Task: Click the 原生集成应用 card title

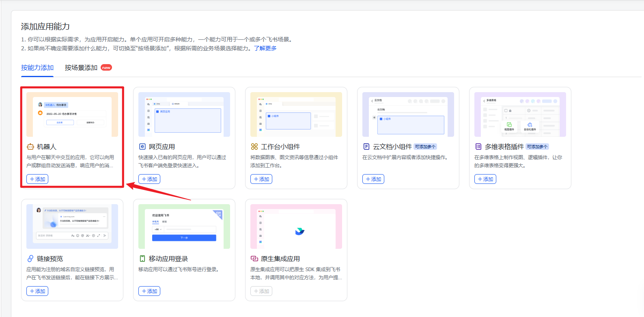Action: (x=280, y=259)
